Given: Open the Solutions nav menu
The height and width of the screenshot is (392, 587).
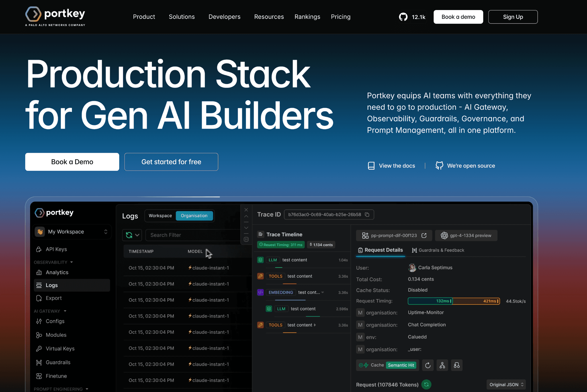Looking at the screenshot, I should pos(182,17).
